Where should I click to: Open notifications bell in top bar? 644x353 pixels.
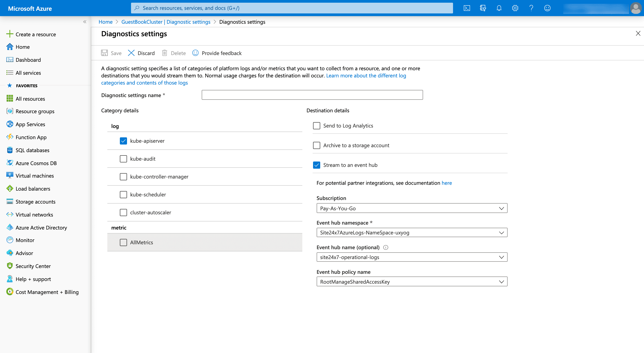(x=499, y=8)
